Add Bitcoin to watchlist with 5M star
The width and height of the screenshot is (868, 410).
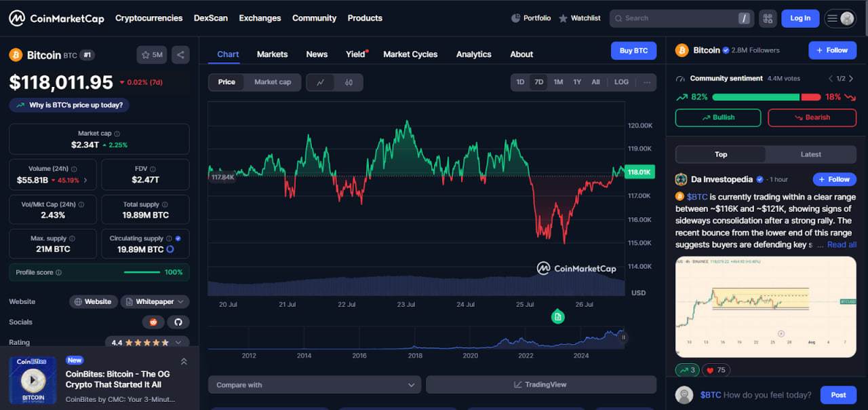click(x=152, y=54)
